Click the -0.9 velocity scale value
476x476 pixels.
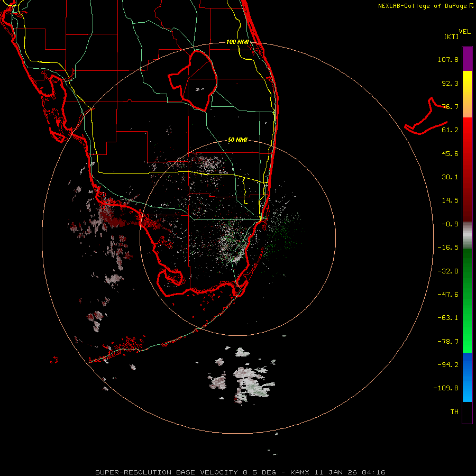click(450, 224)
